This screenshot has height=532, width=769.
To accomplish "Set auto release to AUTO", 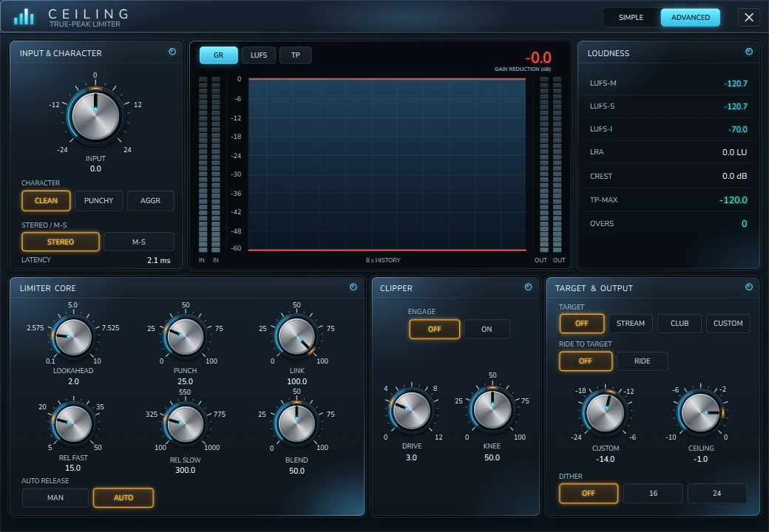I will tap(123, 498).
